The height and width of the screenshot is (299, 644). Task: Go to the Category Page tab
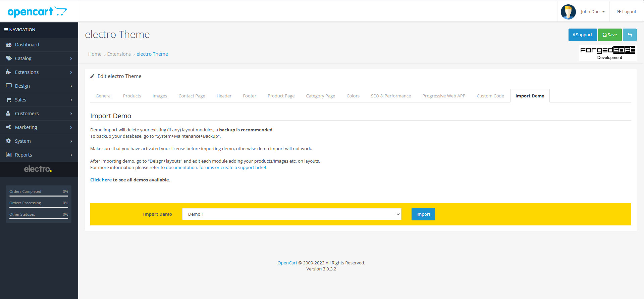click(320, 96)
